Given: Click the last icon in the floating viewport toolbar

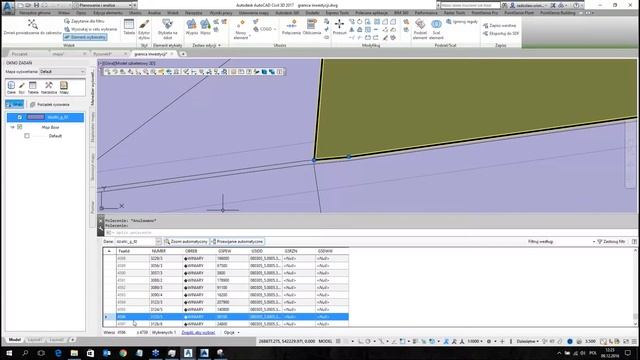Looking at the screenshot, I should 280,72.
